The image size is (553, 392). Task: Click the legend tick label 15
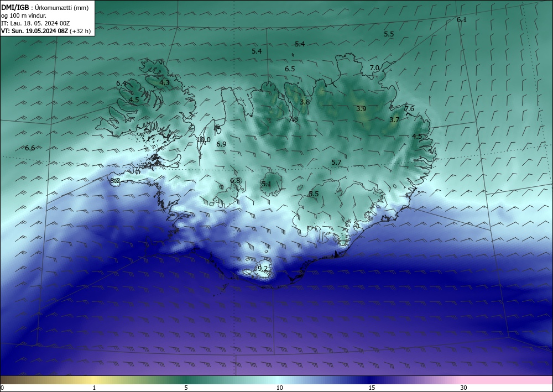pos(372,388)
